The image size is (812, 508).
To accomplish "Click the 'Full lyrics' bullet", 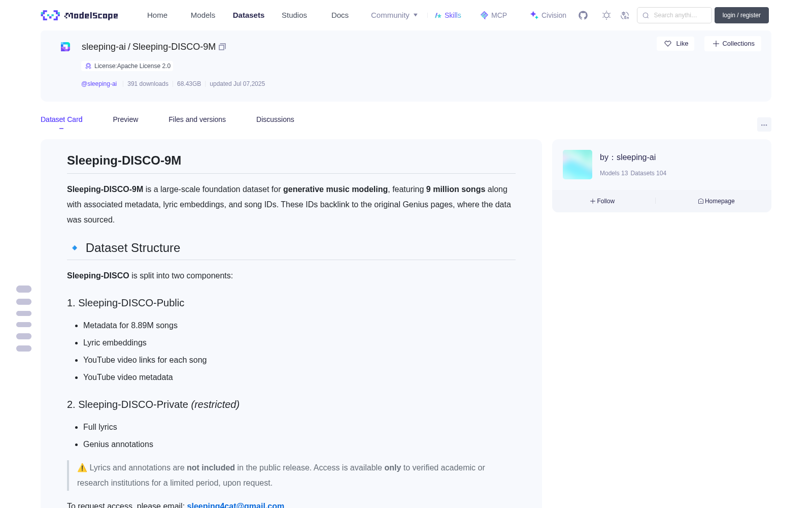I will pyautogui.click(x=100, y=427).
